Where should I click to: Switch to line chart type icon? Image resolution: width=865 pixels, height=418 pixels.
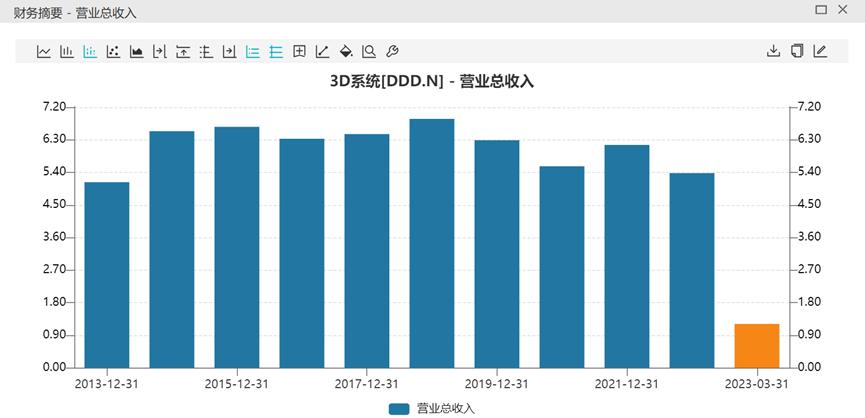44,52
